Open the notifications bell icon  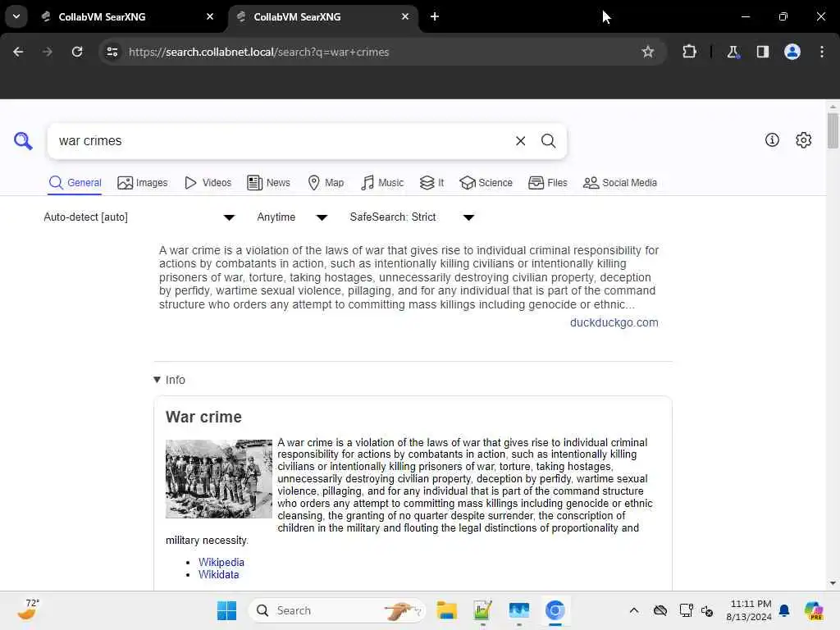click(x=784, y=610)
